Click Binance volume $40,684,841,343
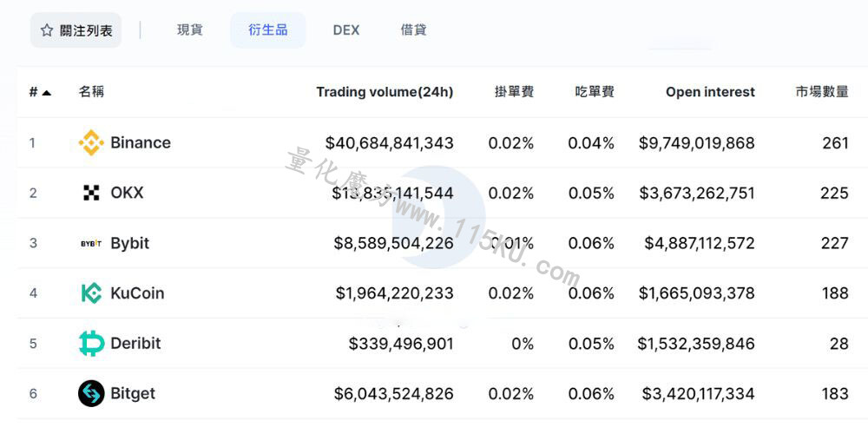Image resolution: width=868 pixels, height=434 pixels. 389,143
